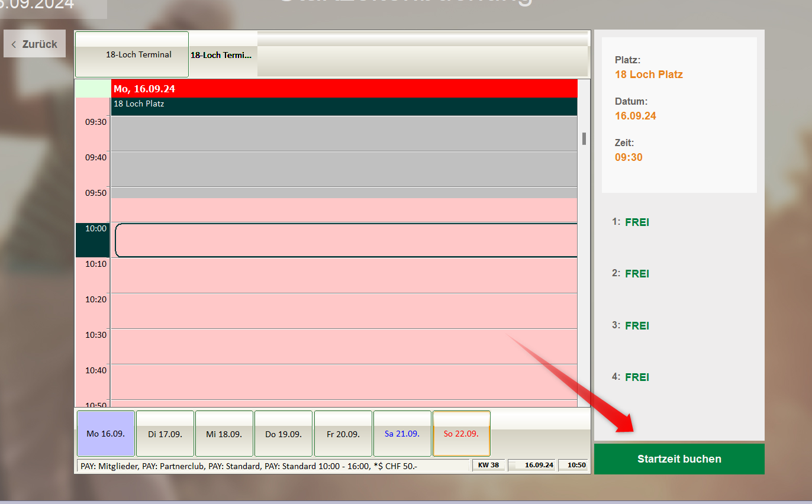Switch to the second bold 18-Loch Termi... tab
Viewport: 812px width, 504px height.
click(x=223, y=55)
